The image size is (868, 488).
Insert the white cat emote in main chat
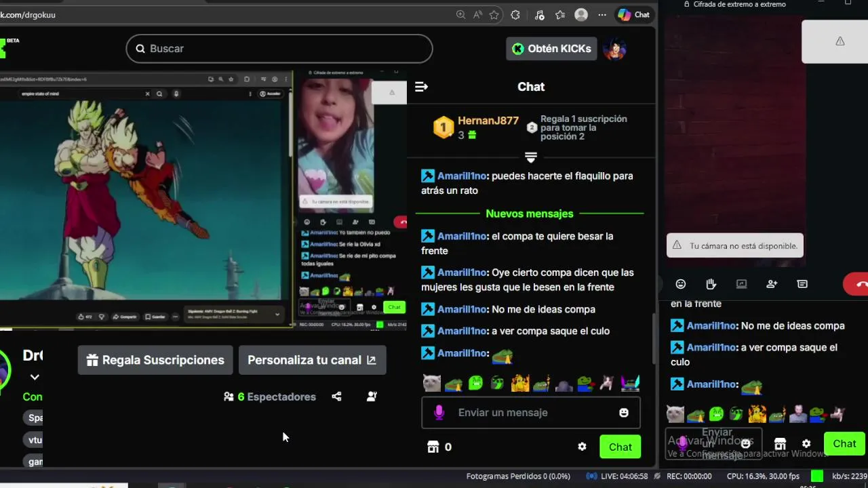[x=431, y=384]
